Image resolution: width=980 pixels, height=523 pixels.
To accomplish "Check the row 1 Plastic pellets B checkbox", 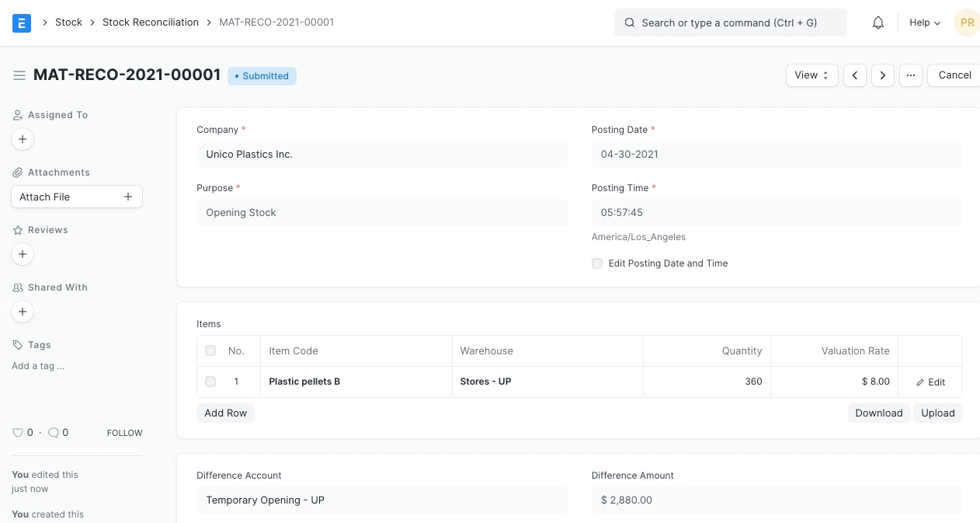I will pos(210,382).
